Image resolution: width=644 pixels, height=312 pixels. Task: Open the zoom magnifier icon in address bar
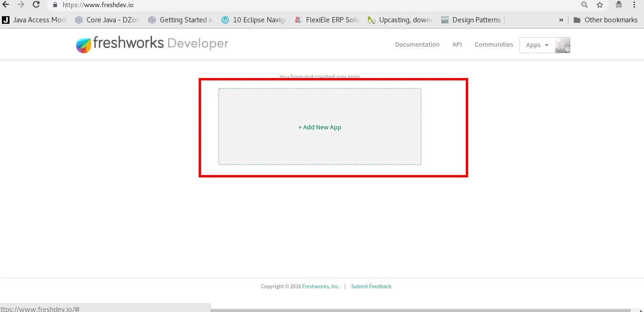pos(585,5)
